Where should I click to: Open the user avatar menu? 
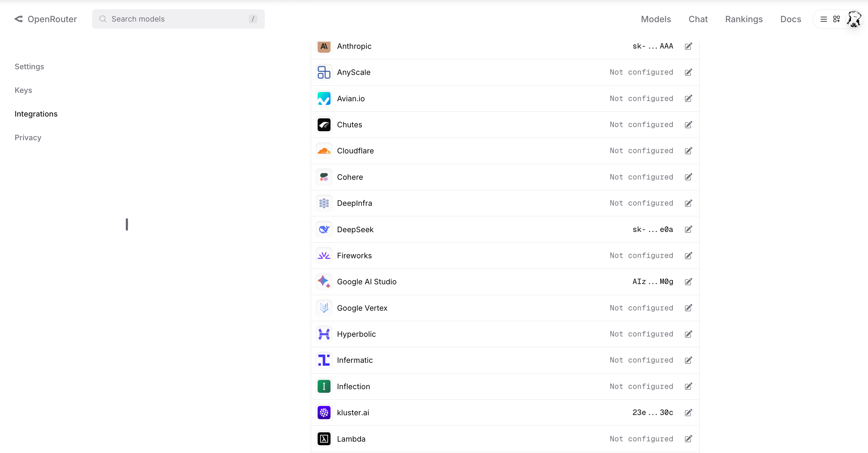854,19
